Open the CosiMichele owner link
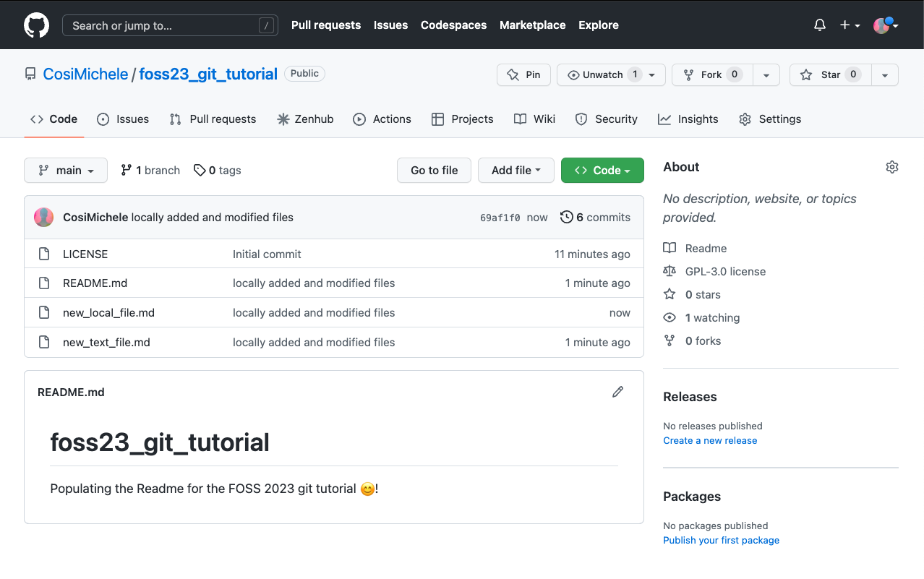This screenshot has width=924, height=579. (85, 74)
